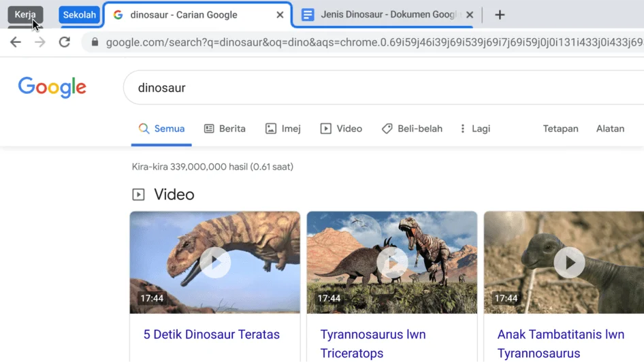Click the browser back arrow

click(15, 42)
